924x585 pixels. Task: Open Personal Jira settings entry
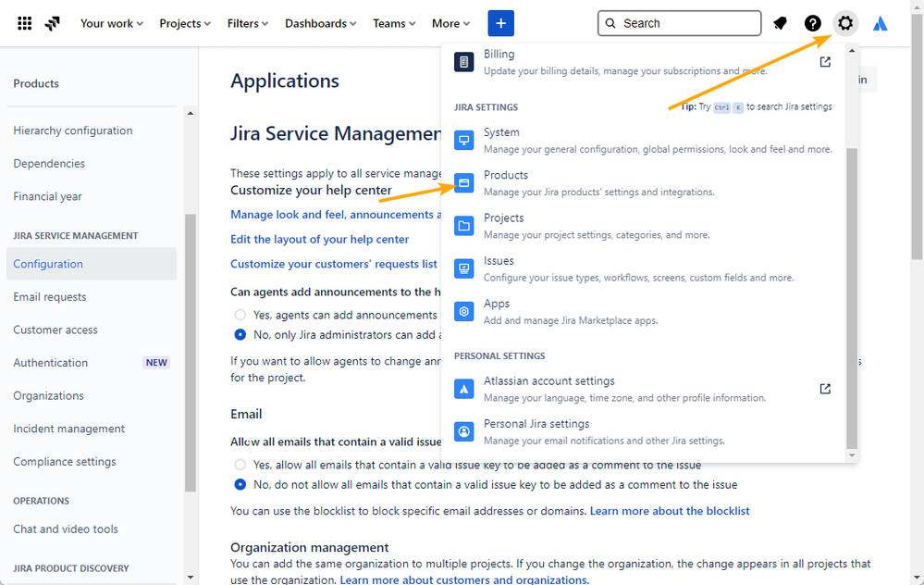(x=644, y=431)
